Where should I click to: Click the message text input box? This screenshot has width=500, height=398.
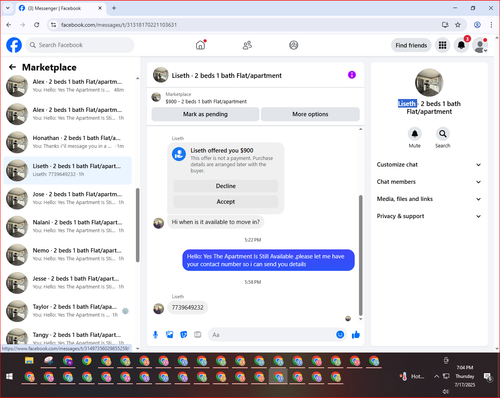tap(271, 335)
